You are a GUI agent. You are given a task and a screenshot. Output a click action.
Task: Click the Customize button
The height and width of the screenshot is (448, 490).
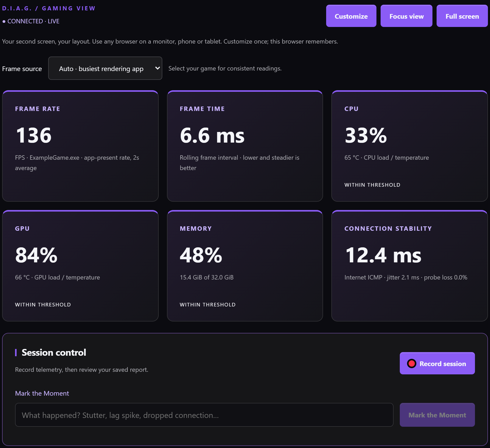point(351,16)
